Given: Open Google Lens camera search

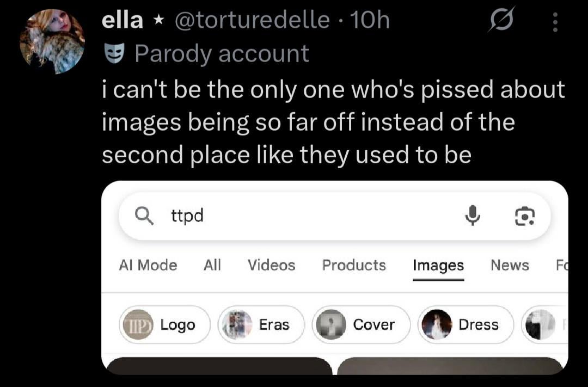Looking at the screenshot, I should [525, 216].
